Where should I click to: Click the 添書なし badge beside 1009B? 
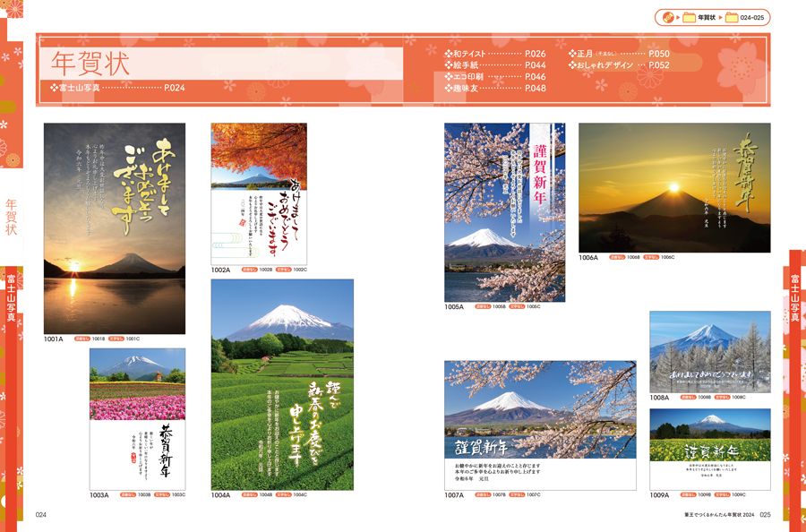688,494
